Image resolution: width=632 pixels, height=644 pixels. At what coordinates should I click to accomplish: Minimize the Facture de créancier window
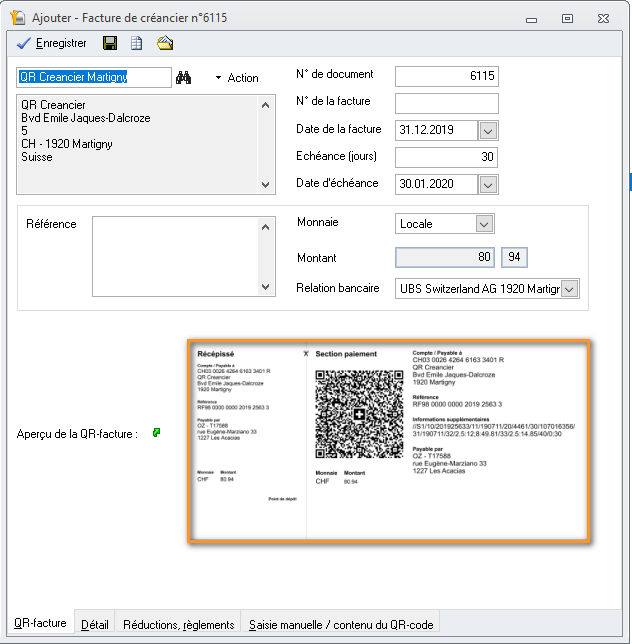pos(531,19)
